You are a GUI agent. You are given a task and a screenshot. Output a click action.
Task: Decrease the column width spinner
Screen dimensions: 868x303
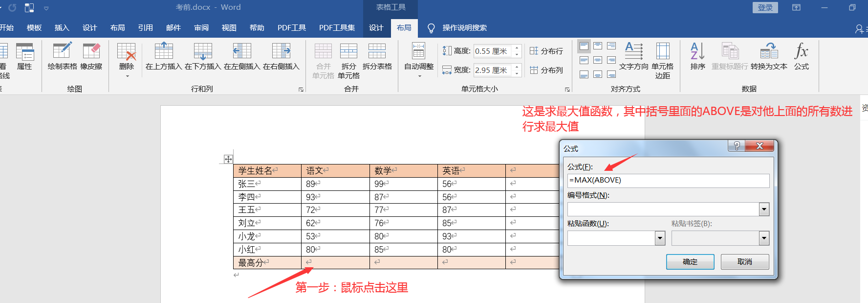[517, 73]
